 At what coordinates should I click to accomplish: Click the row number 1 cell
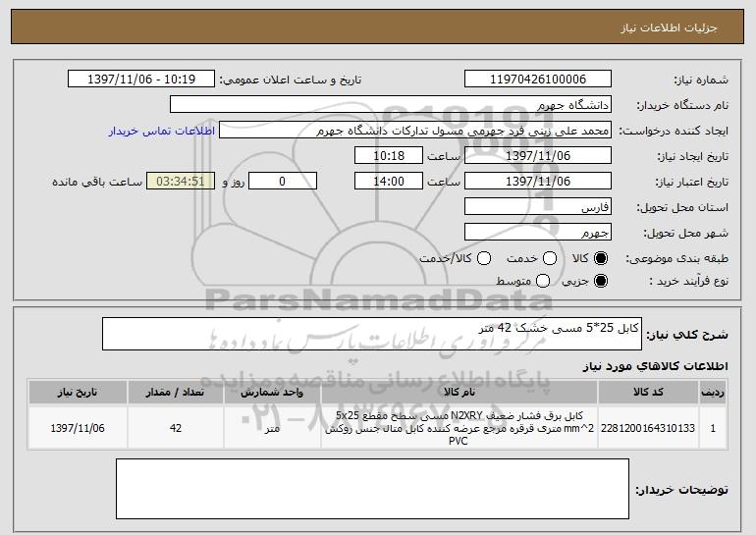[x=713, y=428]
